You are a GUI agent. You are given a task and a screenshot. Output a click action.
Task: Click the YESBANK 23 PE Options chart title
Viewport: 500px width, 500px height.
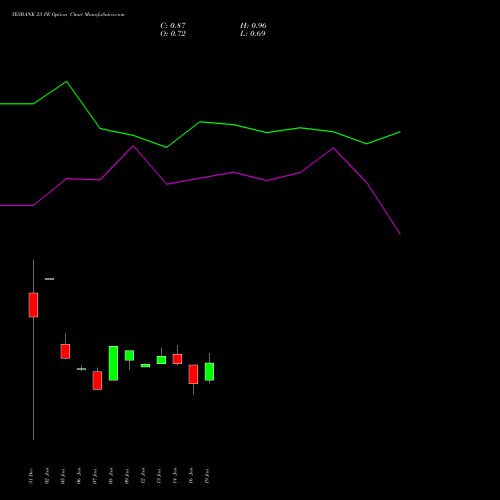click(68, 15)
